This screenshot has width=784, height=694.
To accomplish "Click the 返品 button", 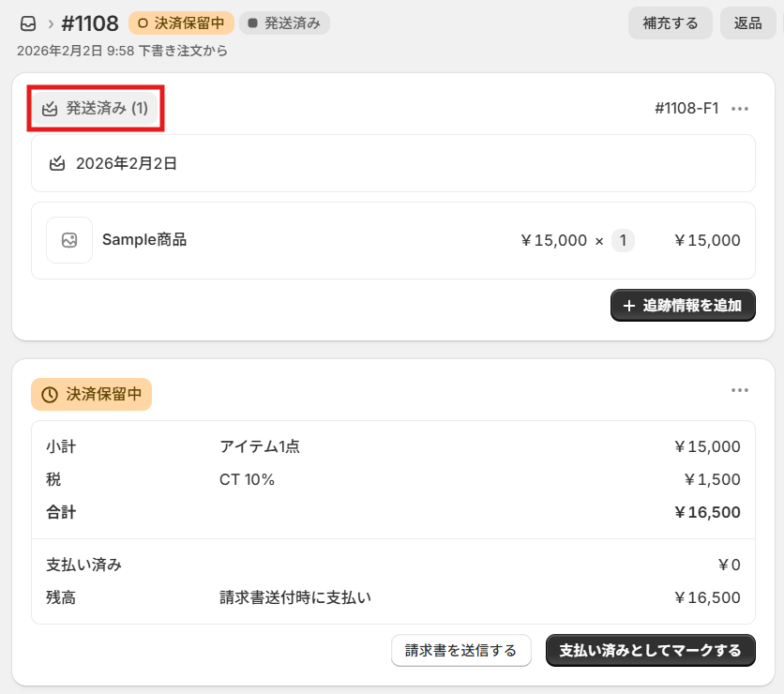I will 747,23.
